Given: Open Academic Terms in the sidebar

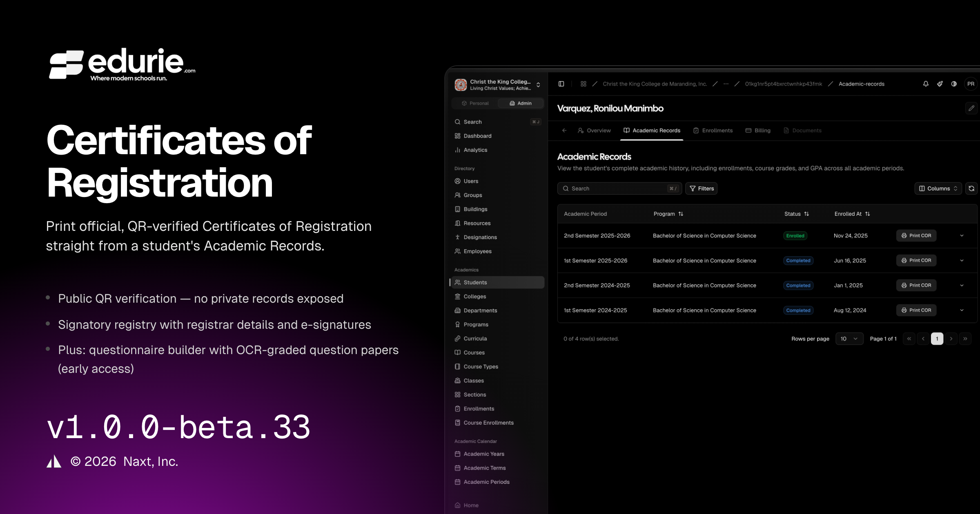Looking at the screenshot, I should pos(498,468).
